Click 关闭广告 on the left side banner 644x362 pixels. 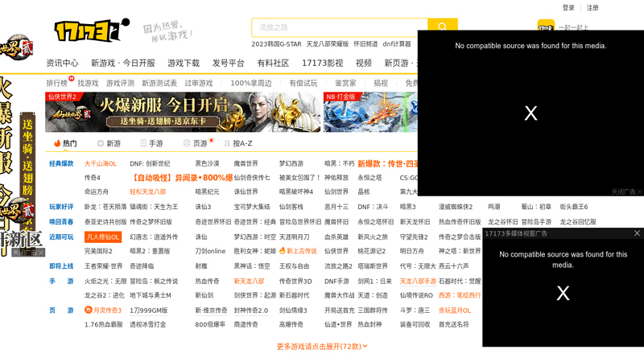(x=27, y=253)
